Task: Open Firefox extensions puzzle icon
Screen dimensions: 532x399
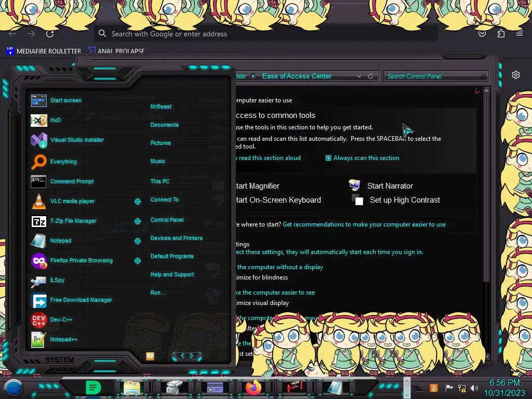Action: (501, 33)
